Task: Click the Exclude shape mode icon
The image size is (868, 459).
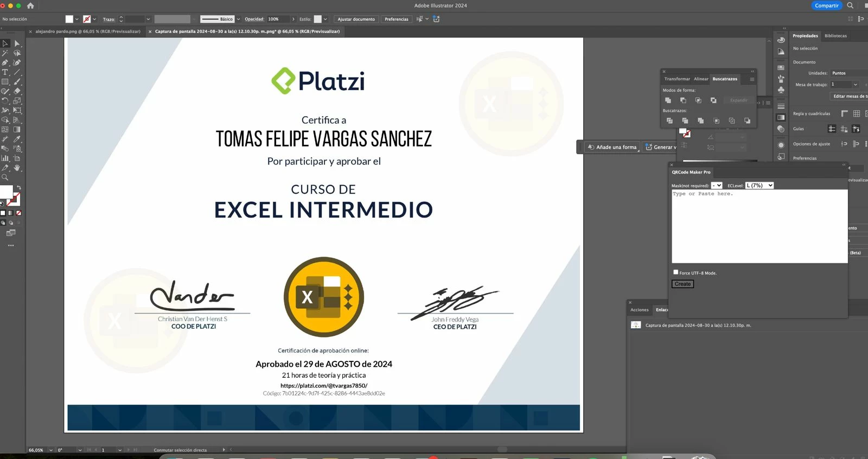Action: (713, 100)
